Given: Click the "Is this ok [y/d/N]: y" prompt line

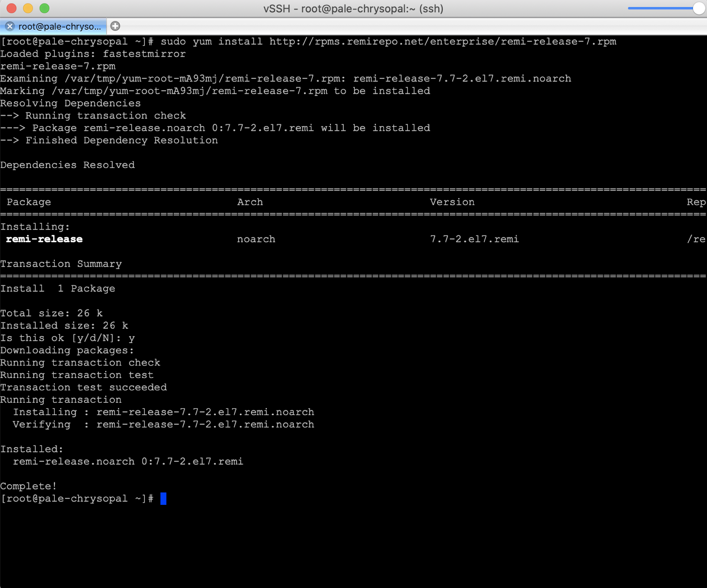Looking at the screenshot, I should pos(67,339).
